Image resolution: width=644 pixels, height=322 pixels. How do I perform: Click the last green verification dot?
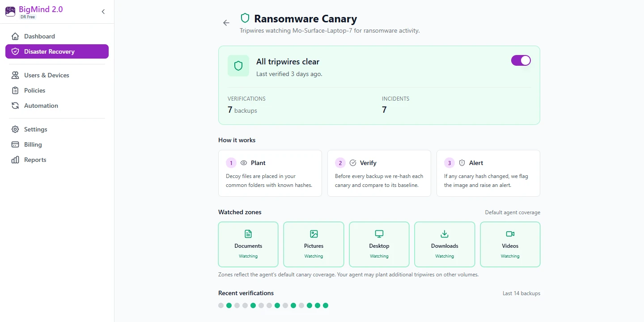tap(326, 305)
